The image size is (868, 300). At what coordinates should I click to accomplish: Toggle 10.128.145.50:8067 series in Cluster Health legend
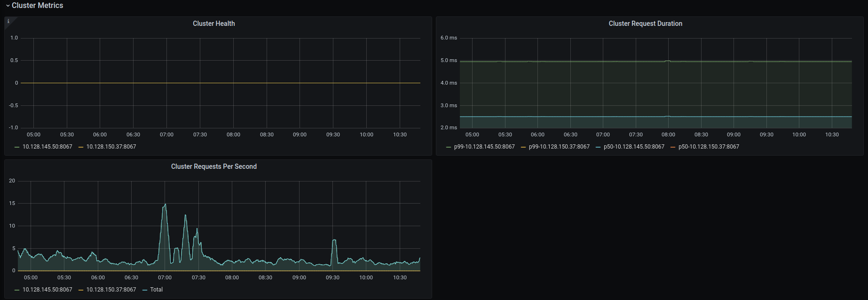point(47,147)
